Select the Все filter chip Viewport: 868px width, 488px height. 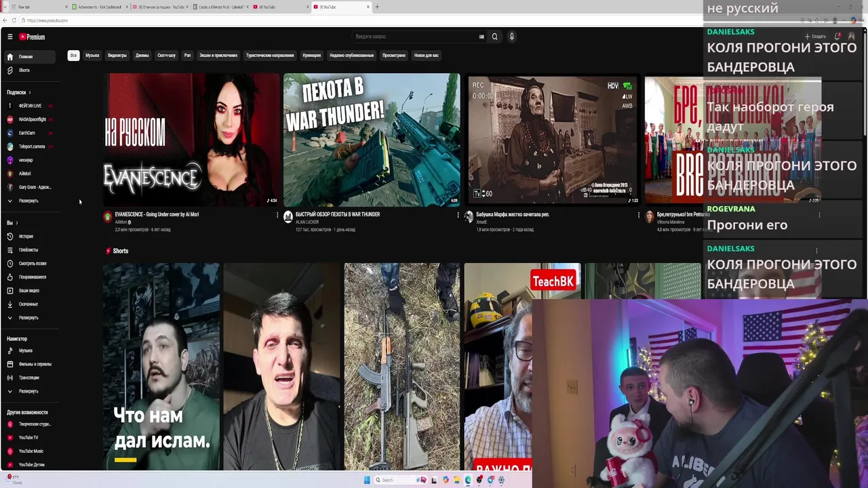[x=73, y=56]
